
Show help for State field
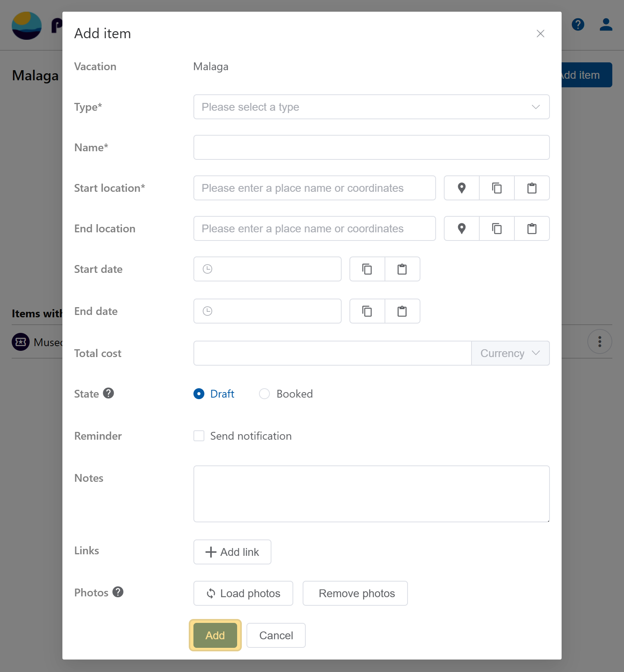click(x=108, y=393)
